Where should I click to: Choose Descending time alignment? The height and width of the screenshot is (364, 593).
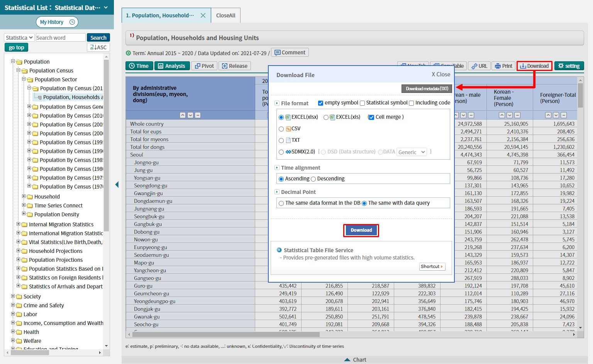[313, 179]
